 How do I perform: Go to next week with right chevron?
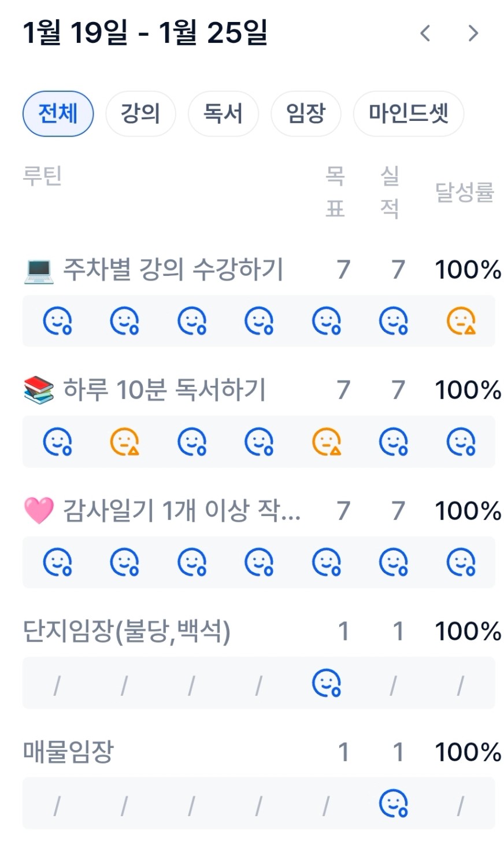point(473,34)
